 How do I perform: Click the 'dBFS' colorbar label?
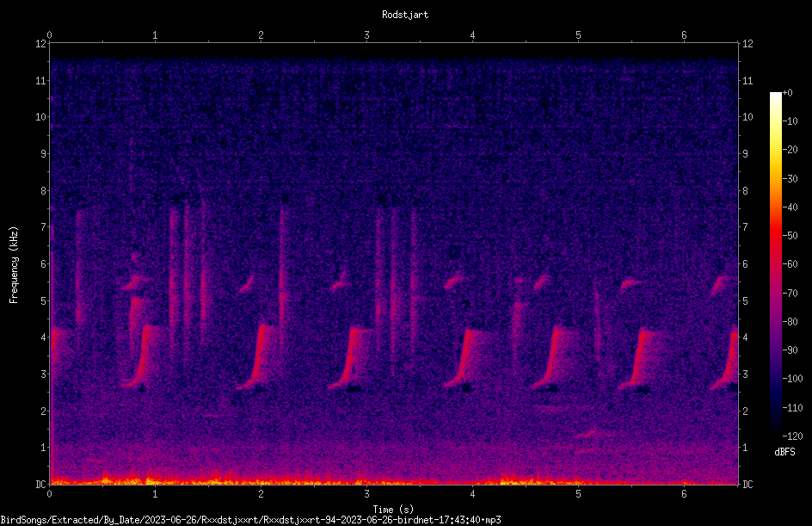pos(784,452)
